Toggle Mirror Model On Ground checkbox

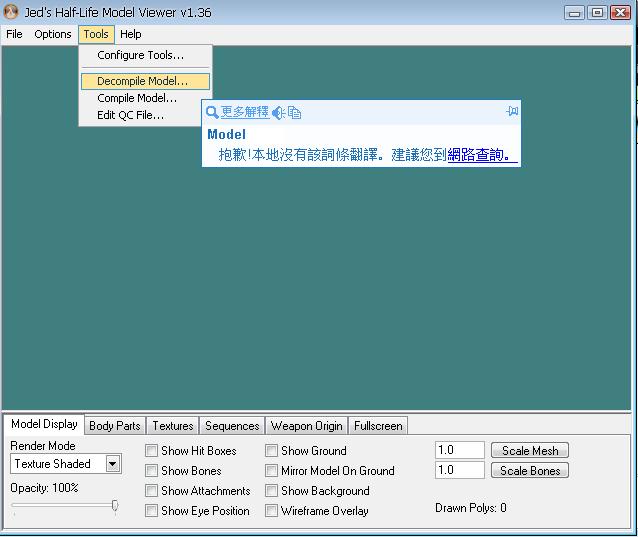pyautogui.click(x=271, y=471)
